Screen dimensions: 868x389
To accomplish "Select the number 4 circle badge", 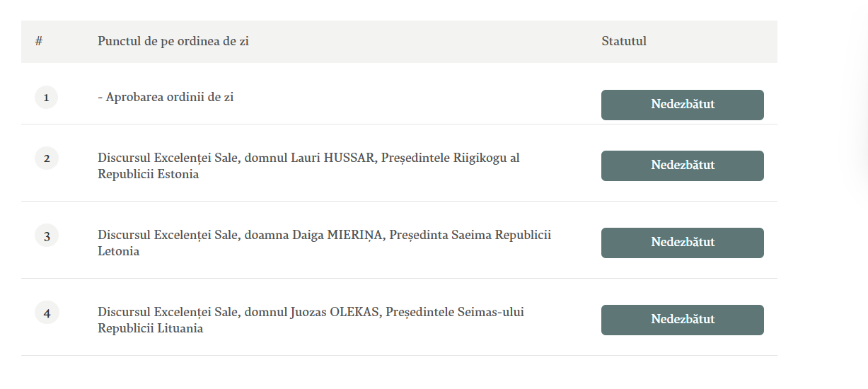I will (47, 313).
